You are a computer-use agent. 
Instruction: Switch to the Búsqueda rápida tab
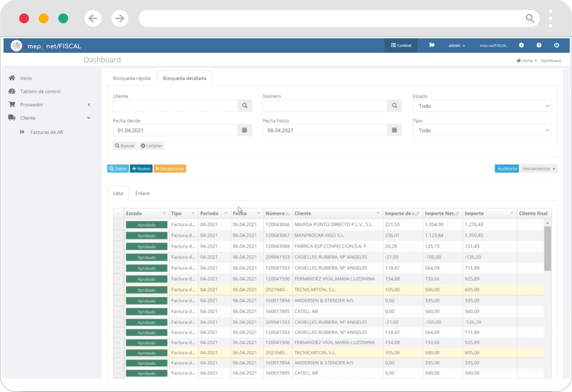pos(132,78)
